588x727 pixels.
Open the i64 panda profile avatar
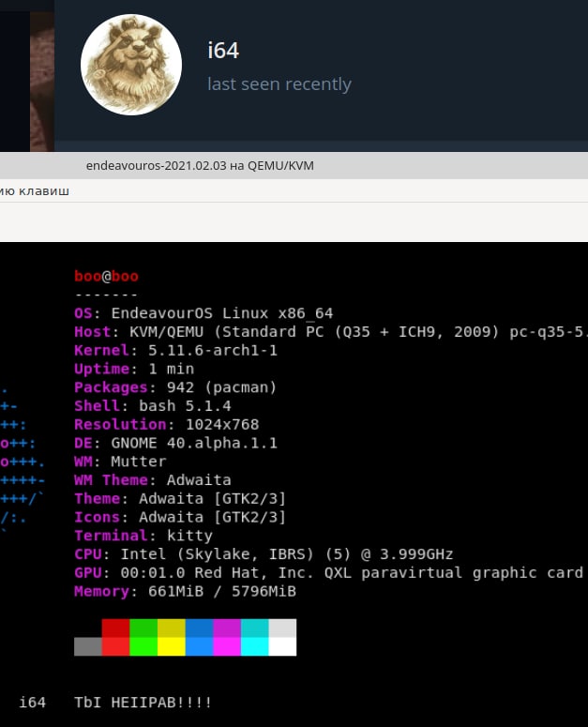point(131,65)
